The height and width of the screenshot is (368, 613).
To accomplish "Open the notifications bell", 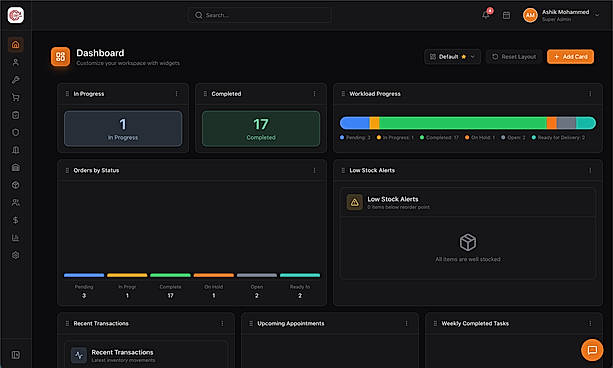I will click(x=486, y=15).
